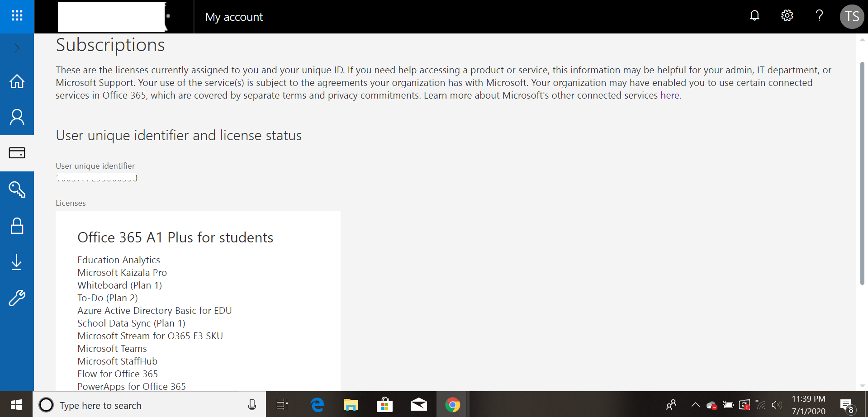Viewport: 868px width, 417px height.
Task: Open the TS account avatar menu
Action: (x=852, y=17)
